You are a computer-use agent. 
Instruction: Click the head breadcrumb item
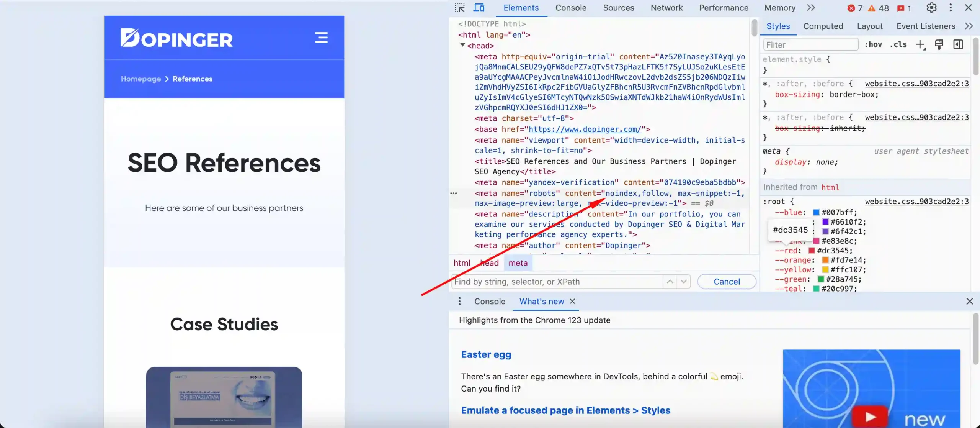(489, 263)
